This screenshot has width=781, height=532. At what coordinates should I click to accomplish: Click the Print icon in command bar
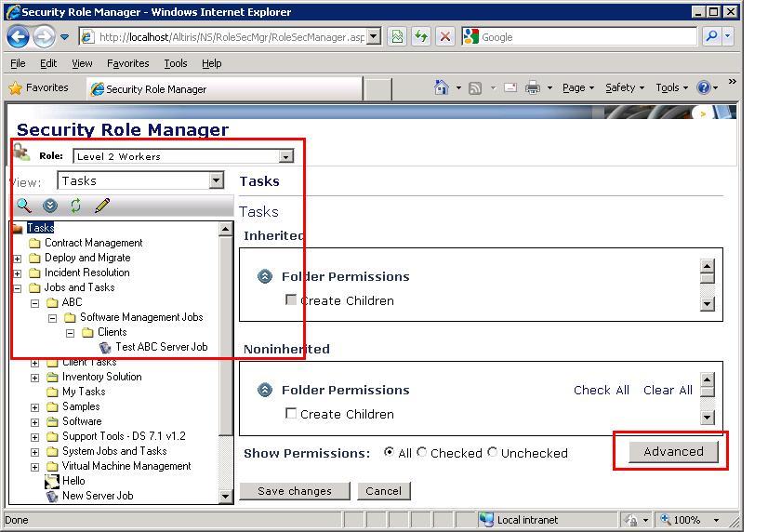[x=533, y=87]
